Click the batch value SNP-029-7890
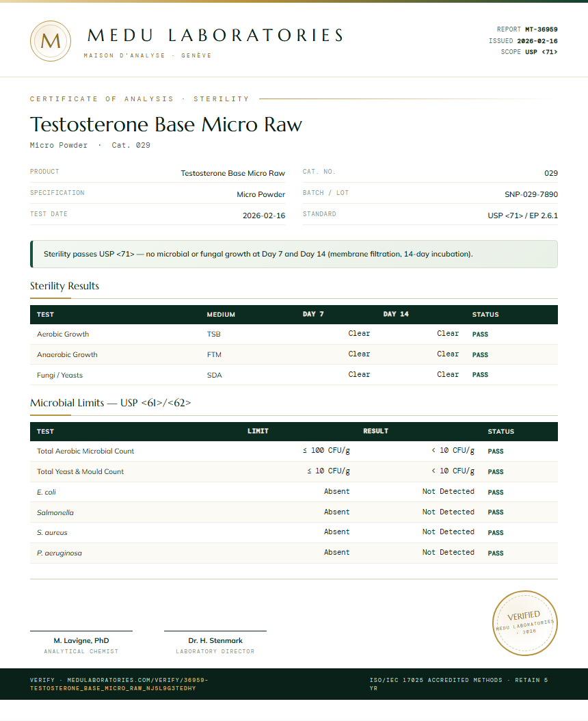This screenshot has width=588, height=721. point(531,194)
